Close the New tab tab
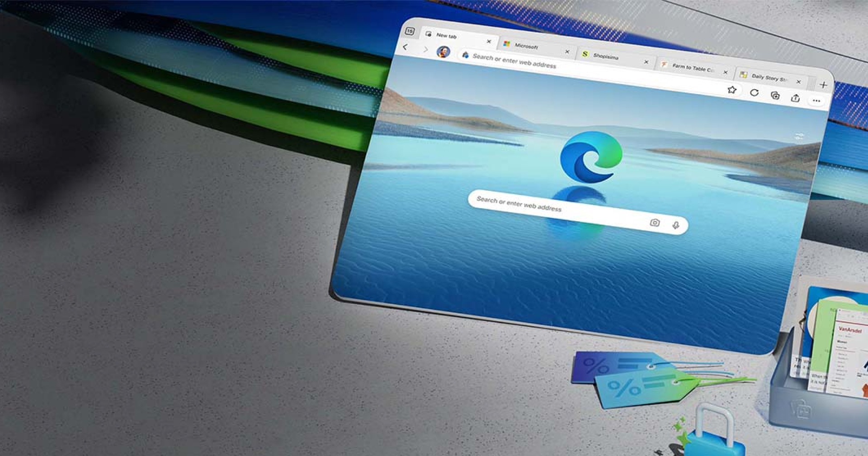The image size is (868, 456). pyautogui.click(x=489, y=41)
